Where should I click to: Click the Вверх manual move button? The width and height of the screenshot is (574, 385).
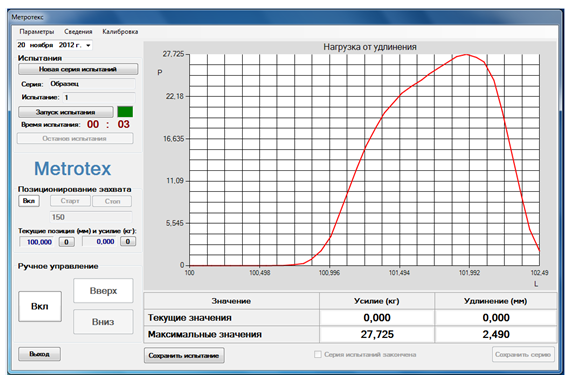point(103,291)
